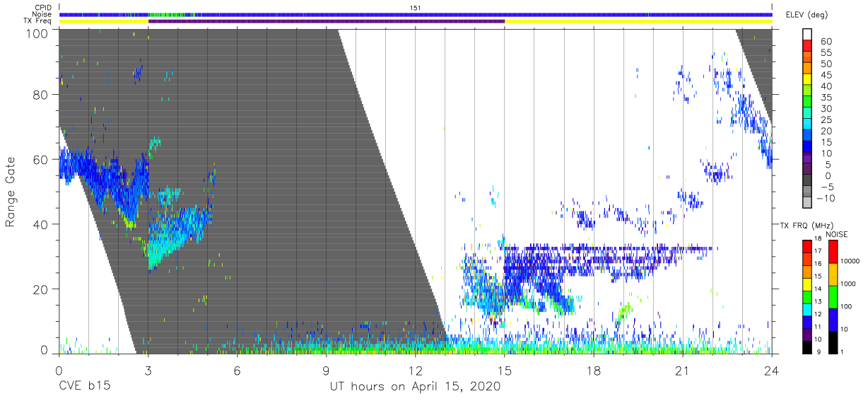
Task: Click the x-axis tick label '21'
Action: pos(682,370)
